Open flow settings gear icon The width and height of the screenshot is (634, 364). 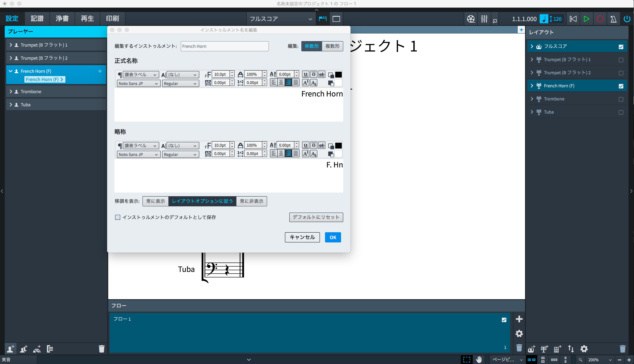click(519, 333)
